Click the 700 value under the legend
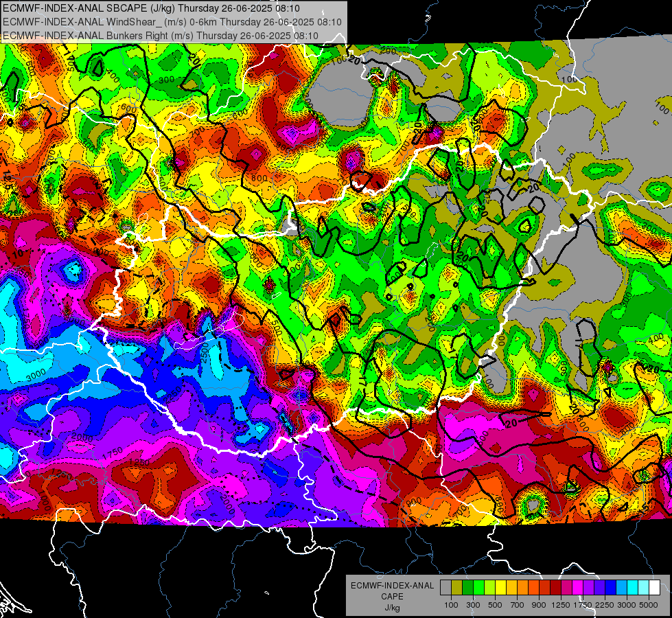 point(518,605)
